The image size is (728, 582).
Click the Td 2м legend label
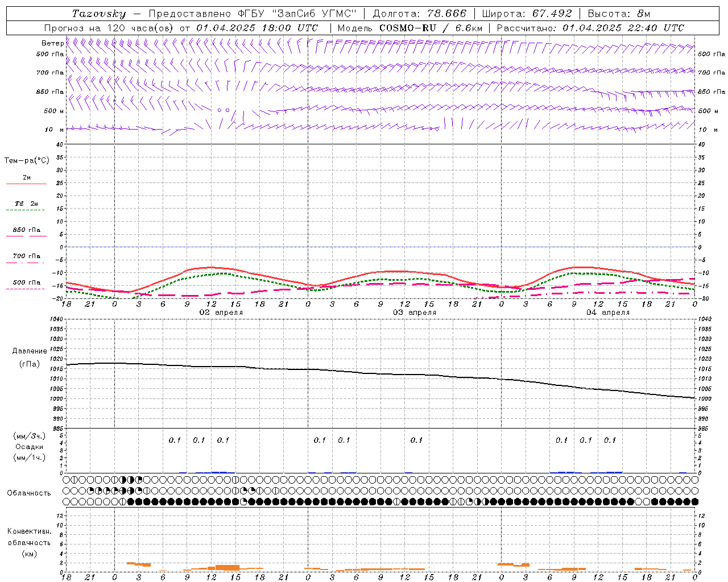[27, 203]
